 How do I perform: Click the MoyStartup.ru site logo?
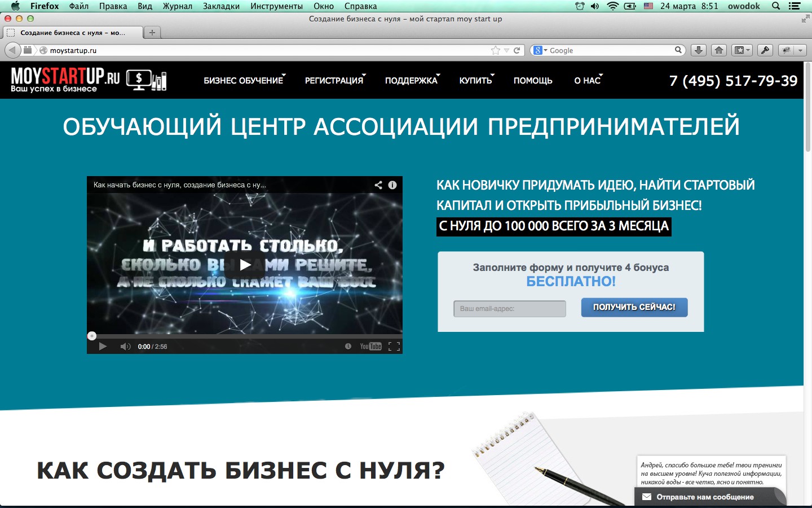89,80
